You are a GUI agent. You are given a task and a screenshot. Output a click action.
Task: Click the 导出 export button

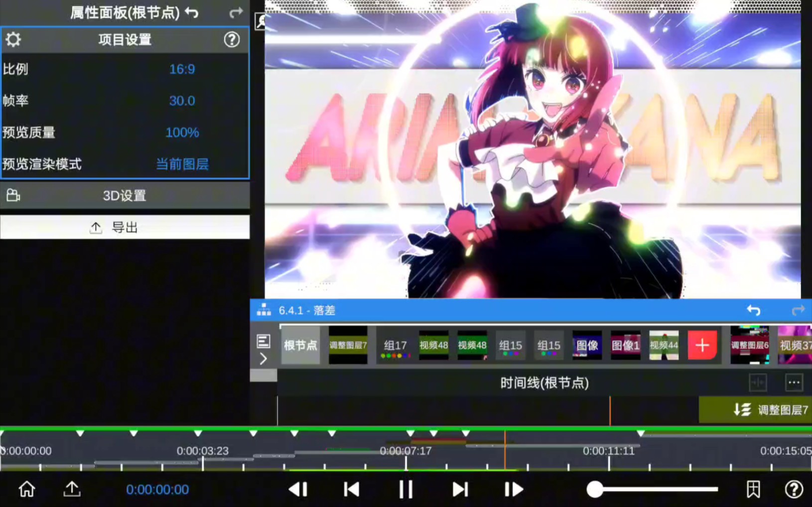coord(125,227)
